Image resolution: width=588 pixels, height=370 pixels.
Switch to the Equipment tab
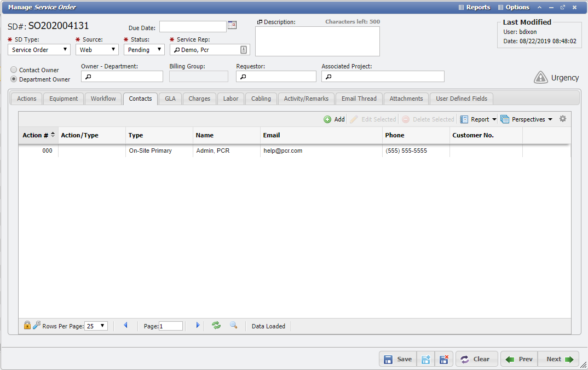tap(63, 99)
